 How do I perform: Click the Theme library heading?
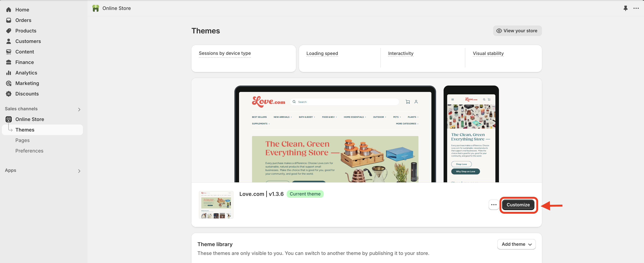[x=215, y=244]
